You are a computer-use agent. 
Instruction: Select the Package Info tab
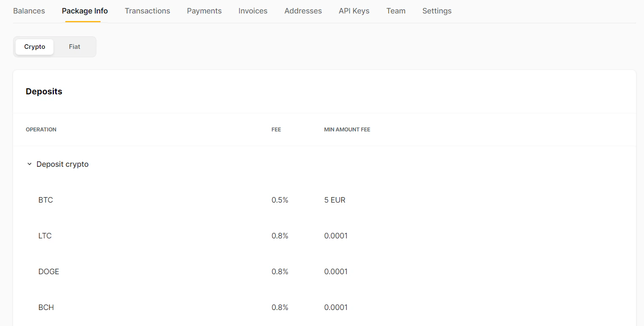click(x=85, y=11)
